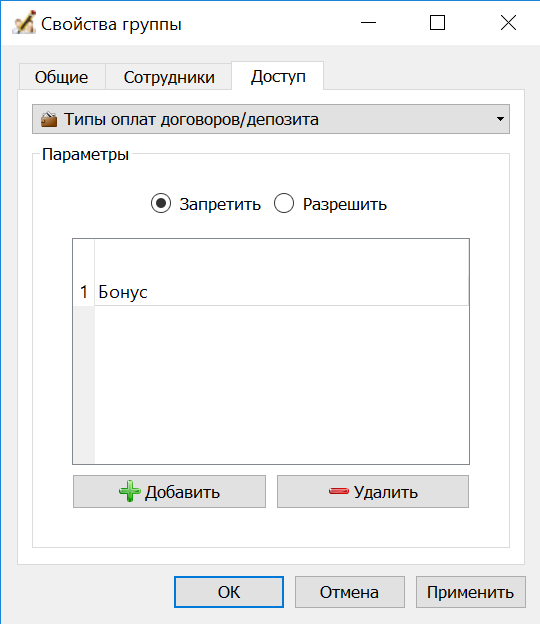Click the wallet icon in the dropdown
Image resolution: width=540 pixels, height=624 pixels.
pos(49,119)
